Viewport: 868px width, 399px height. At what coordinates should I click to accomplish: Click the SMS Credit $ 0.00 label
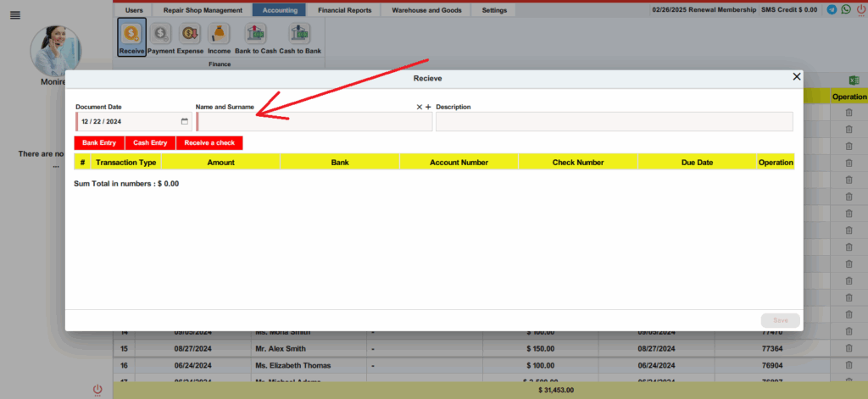(789, 10)
